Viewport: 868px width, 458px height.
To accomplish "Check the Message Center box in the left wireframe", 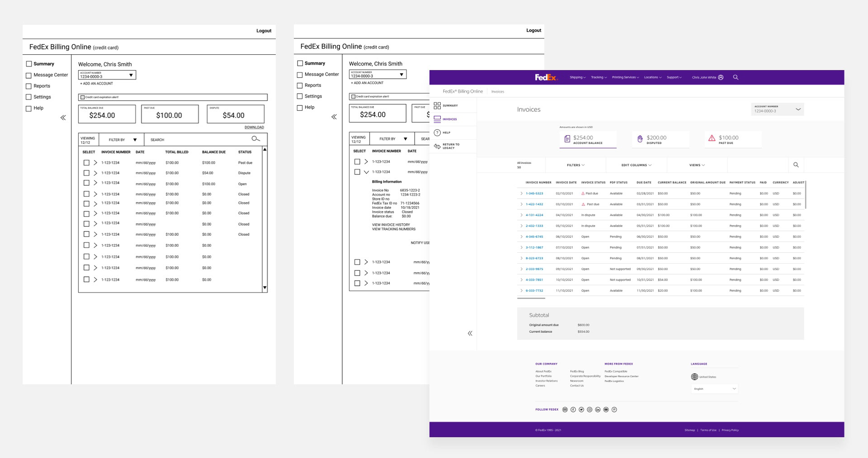I will point(29,76).
